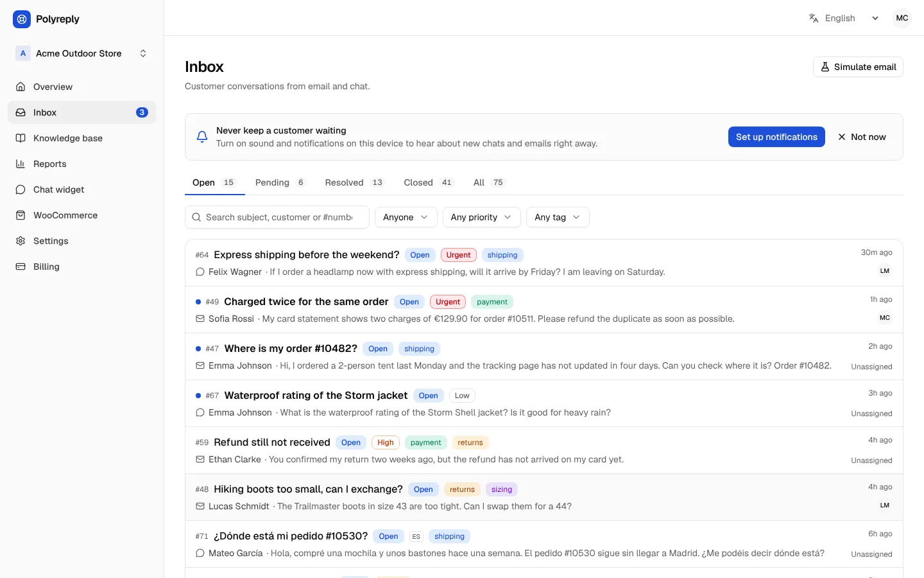Image resolution: width=924 pixels, height=578 pixels.
Task: Click the email icon beside Lucas Schmidt
Action: point(200,506)
